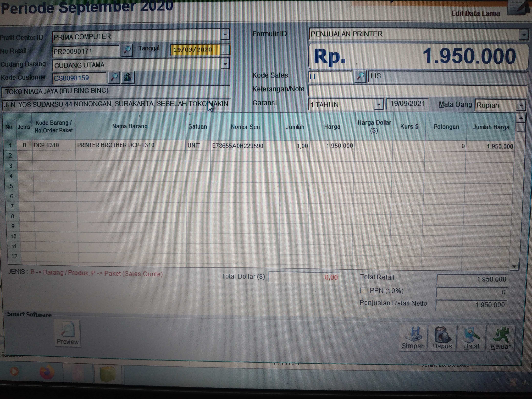532x399 pixels.
Task: Open the Mata Uang Rupiah dropdown
Action: click(521, 106)
